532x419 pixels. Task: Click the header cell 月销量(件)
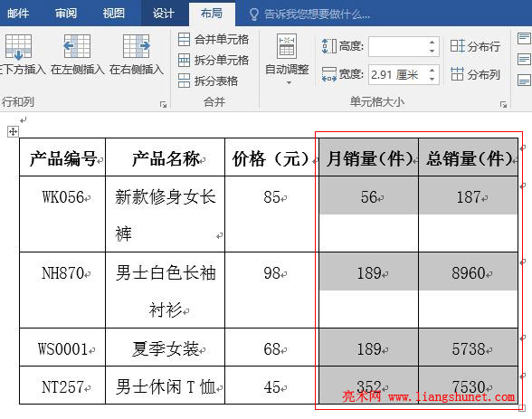[369, 157]
